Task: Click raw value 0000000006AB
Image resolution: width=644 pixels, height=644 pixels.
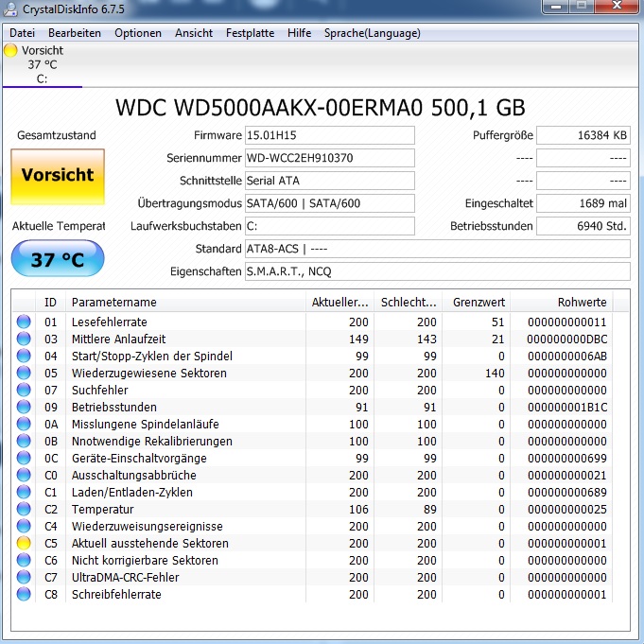Action: click(x=566, y=357)
